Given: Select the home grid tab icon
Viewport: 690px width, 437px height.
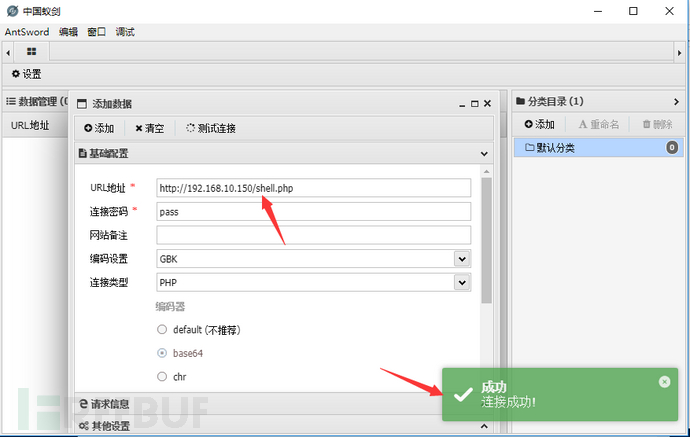Looking at the screenshot, I should click(x=32, y=51).
